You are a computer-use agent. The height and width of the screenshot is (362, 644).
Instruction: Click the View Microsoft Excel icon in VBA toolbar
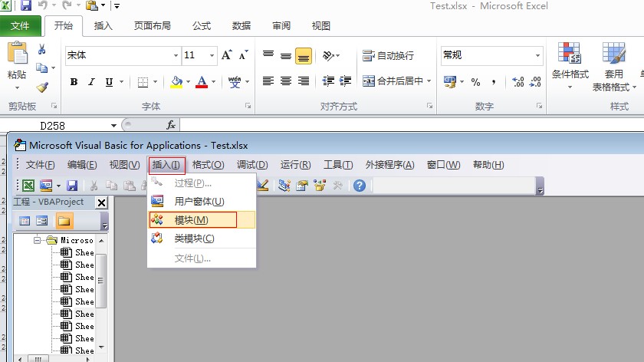coord(28,186)
